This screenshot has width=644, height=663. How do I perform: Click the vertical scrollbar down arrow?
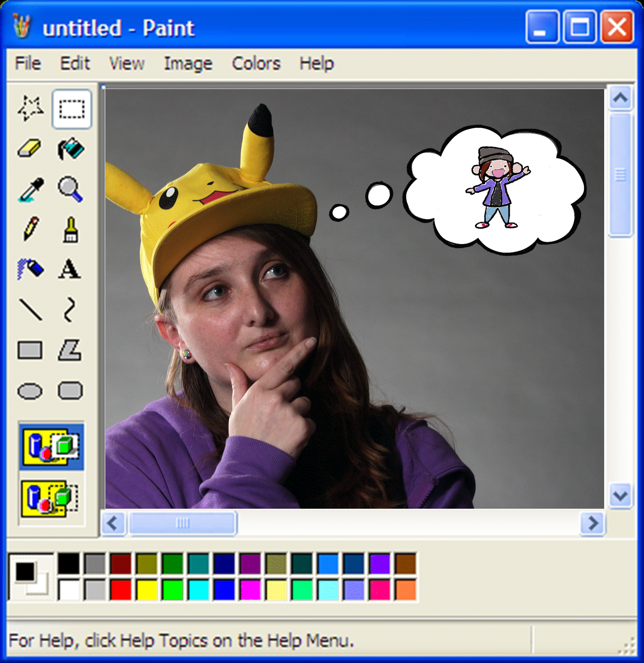coord(620,496)
